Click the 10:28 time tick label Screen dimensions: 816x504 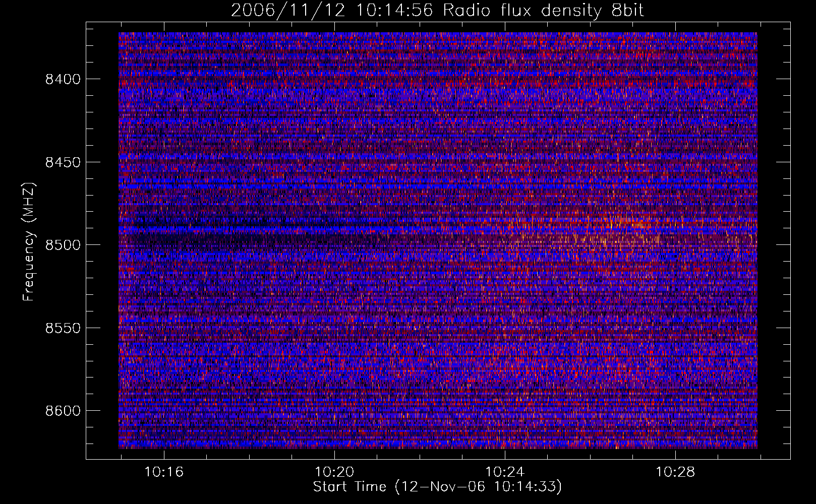(x=675, y=472)
